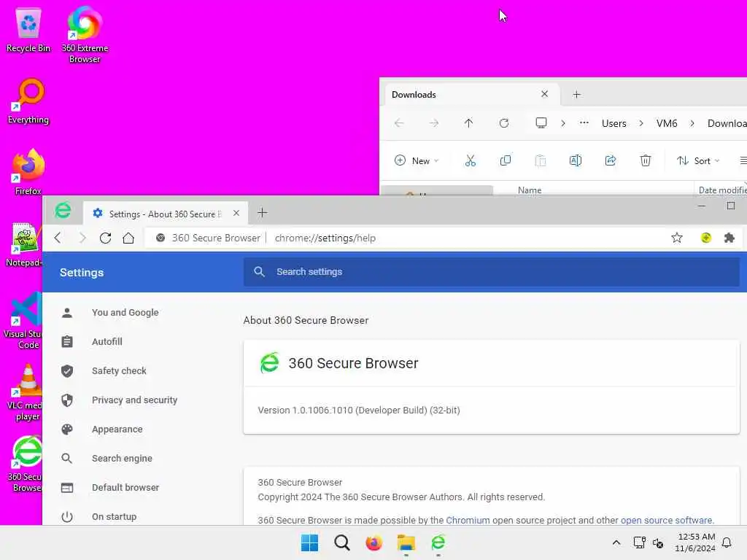Open the Chromium project link

coord(468,520)
